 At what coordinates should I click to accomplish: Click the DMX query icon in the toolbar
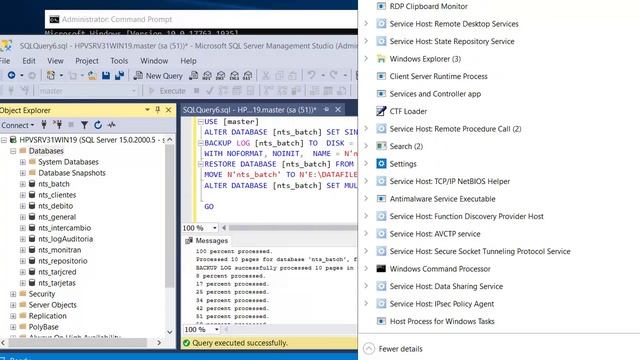221,76
